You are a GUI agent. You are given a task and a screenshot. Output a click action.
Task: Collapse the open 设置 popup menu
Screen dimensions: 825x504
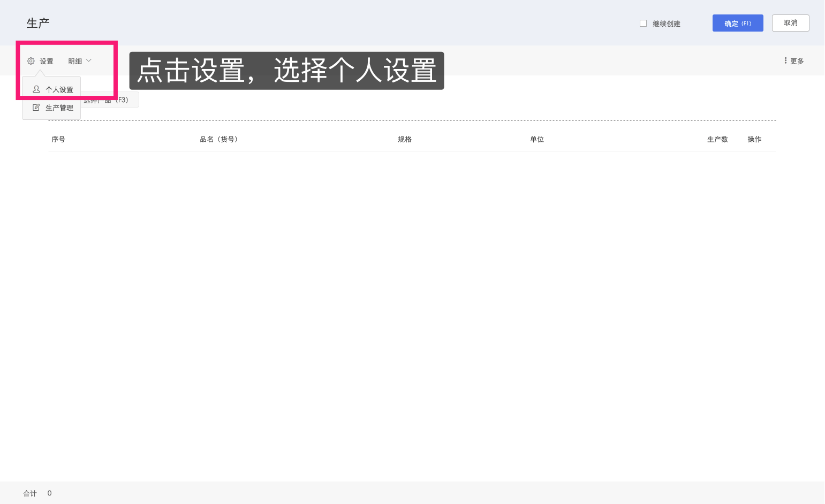[x=46, y=60]
